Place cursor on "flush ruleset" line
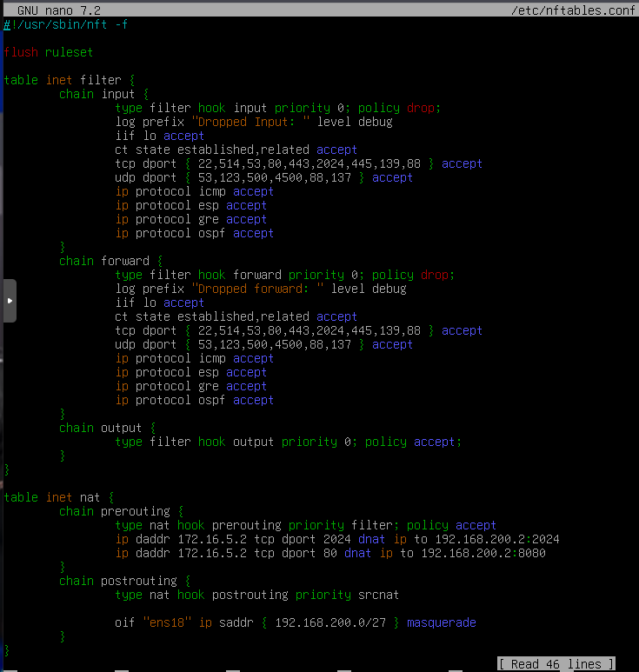 click(x=48, y=52)
